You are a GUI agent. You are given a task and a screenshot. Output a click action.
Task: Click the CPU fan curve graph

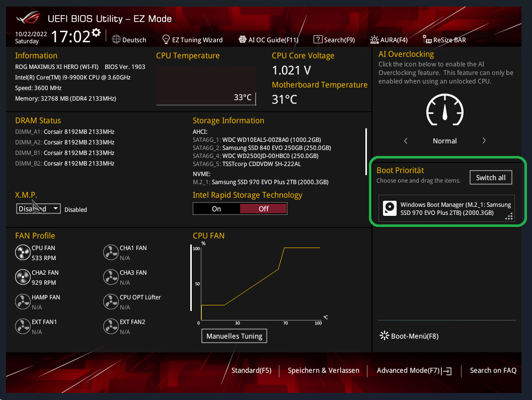(x=261, y=283)
